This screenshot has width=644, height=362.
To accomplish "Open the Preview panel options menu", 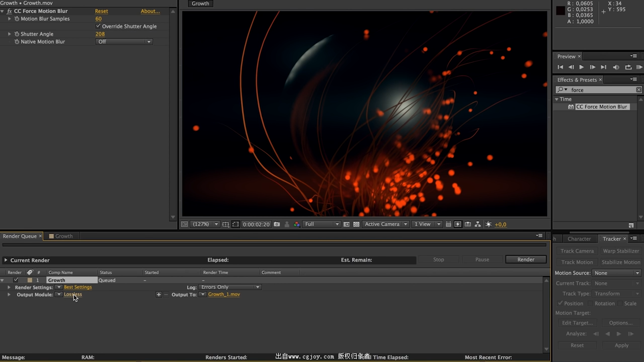I will (x=633, y=56).
